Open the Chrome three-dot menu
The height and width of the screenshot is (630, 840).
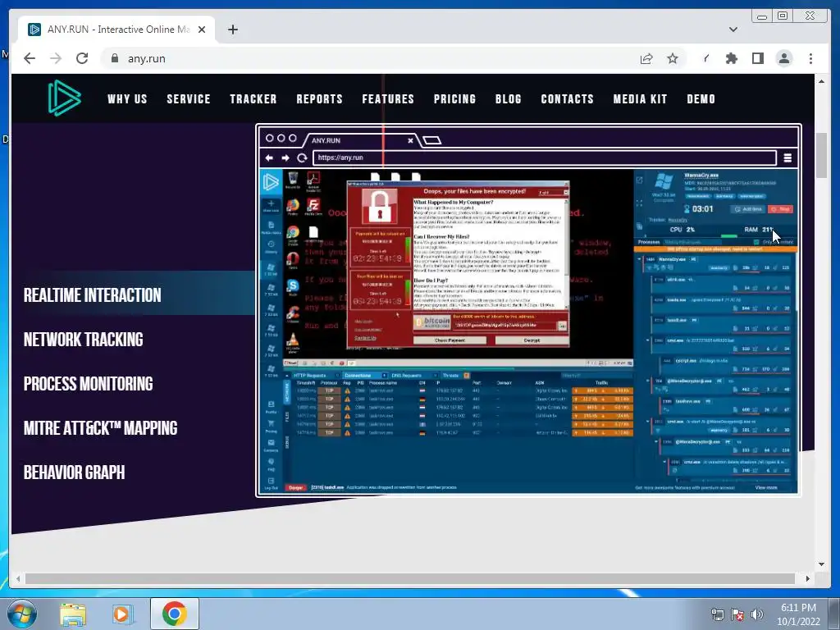point(810,58)
